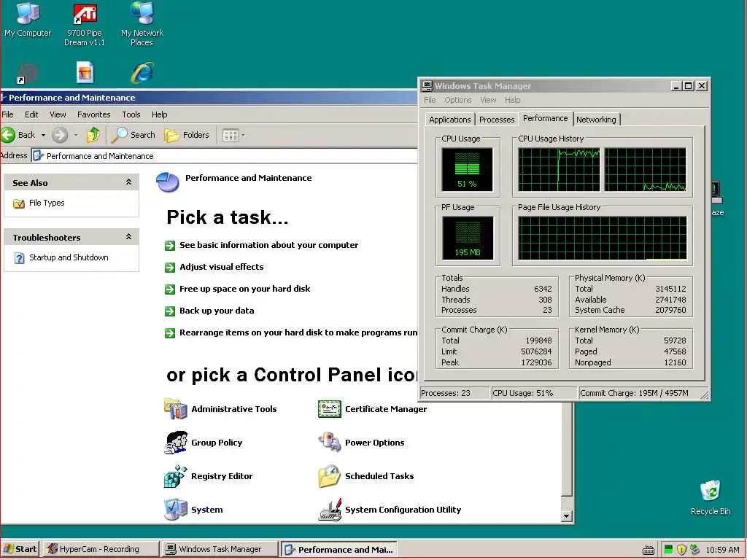Switch to Applications tab in Task Manager
Viewport: 747px width, 560px height.
(x=449, y=120)
